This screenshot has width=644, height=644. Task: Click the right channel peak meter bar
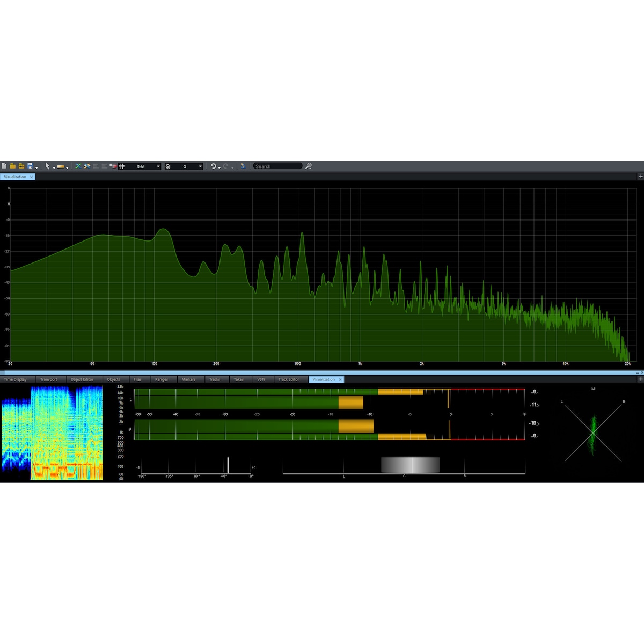(x=330, y=430)
